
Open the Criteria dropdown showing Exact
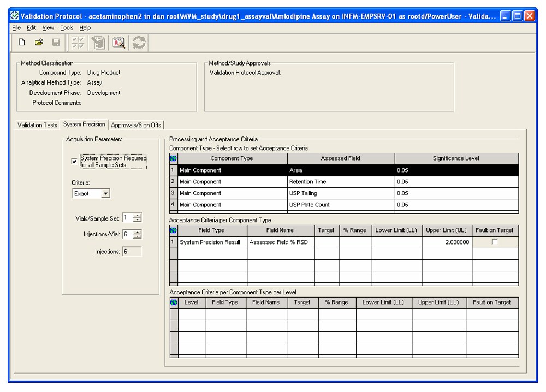coord(106,193)
